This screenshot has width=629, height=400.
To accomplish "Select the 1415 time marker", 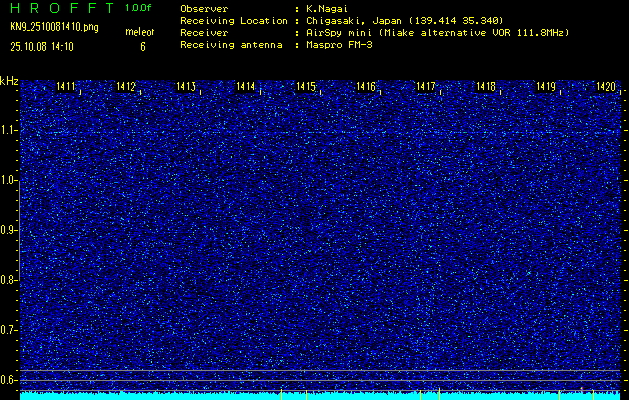I will (x=307, y=88).
